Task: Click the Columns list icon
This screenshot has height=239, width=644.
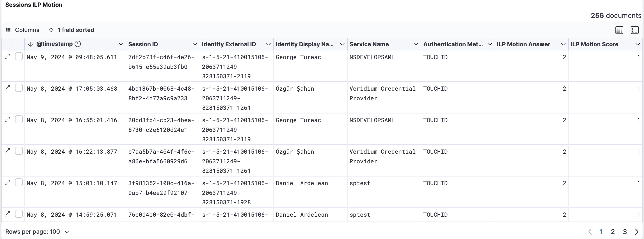Action: [x=8, y=30]
